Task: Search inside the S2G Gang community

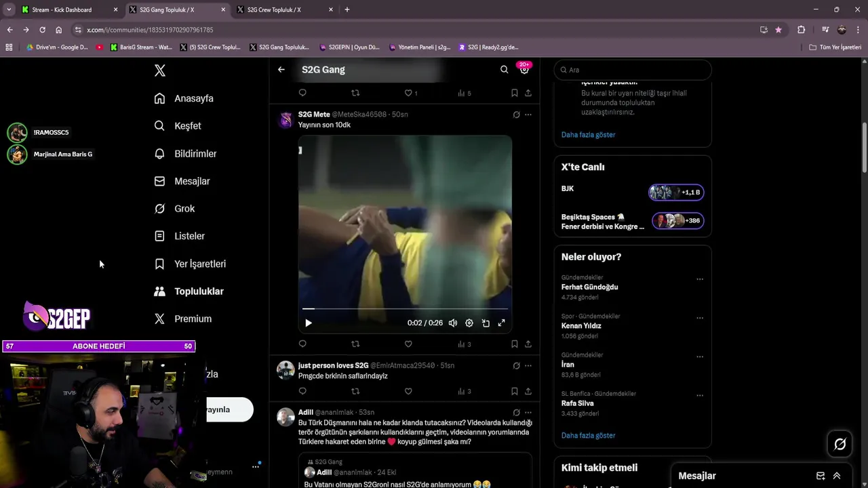Action: (x=504, y=69)
